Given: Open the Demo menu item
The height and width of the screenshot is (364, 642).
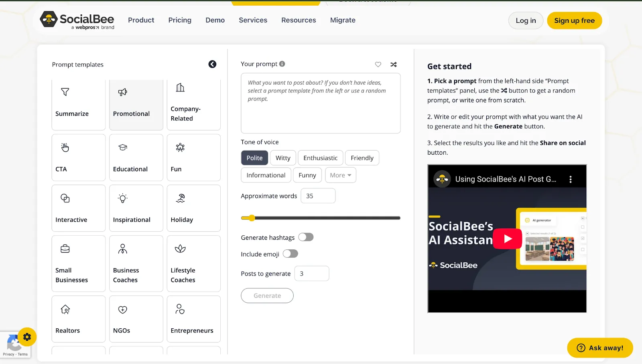Looking at the screenshot, I should tap(215, 20).
